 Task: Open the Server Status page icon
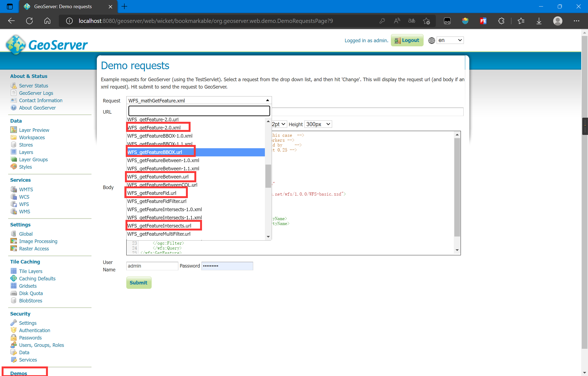coord(14,86)
